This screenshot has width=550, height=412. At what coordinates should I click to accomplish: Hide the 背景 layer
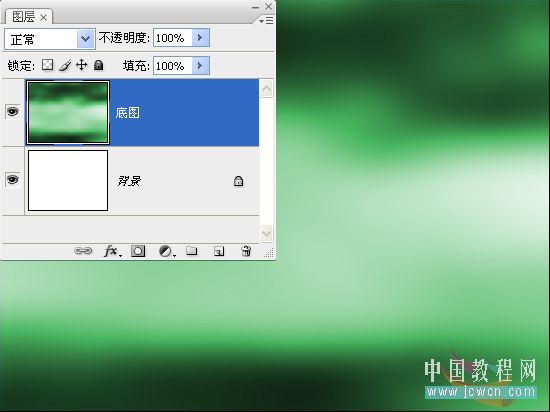pyautogui.click(x=13, y=180)
